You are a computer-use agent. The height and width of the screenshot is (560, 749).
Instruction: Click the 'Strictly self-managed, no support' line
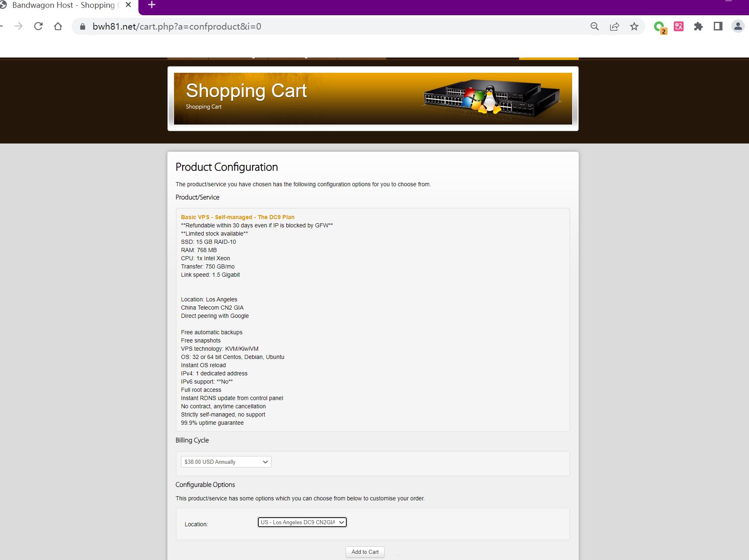(223, 414)
